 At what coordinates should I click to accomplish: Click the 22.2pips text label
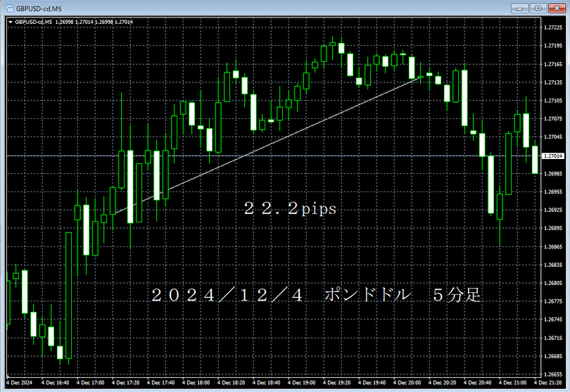[x=290, y=209]
